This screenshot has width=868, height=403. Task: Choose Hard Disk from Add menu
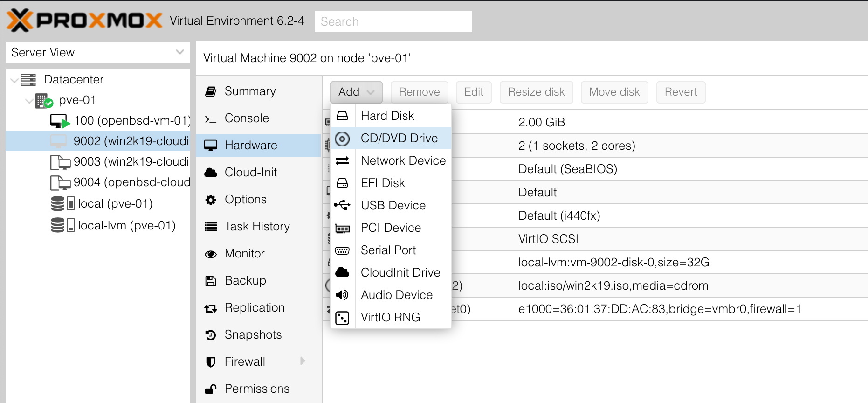pos(391,116)
